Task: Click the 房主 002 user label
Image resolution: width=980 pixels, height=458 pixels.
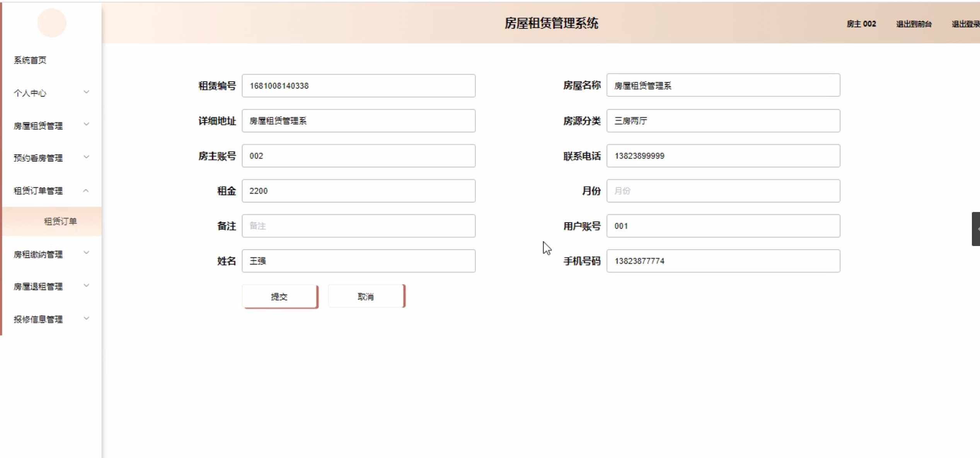Action: [x=861, y=24]
